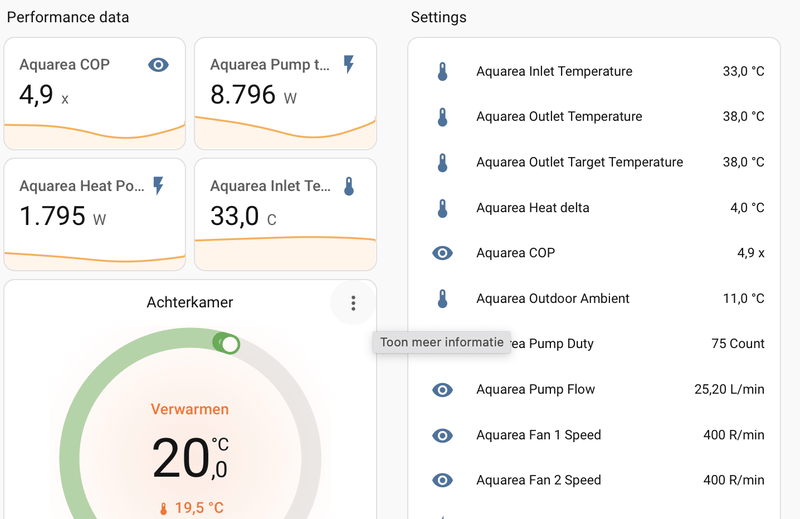Click the thermometer icon on Aquarea Inlet Temperature card
Screen dimensions: 800x519
349,185
